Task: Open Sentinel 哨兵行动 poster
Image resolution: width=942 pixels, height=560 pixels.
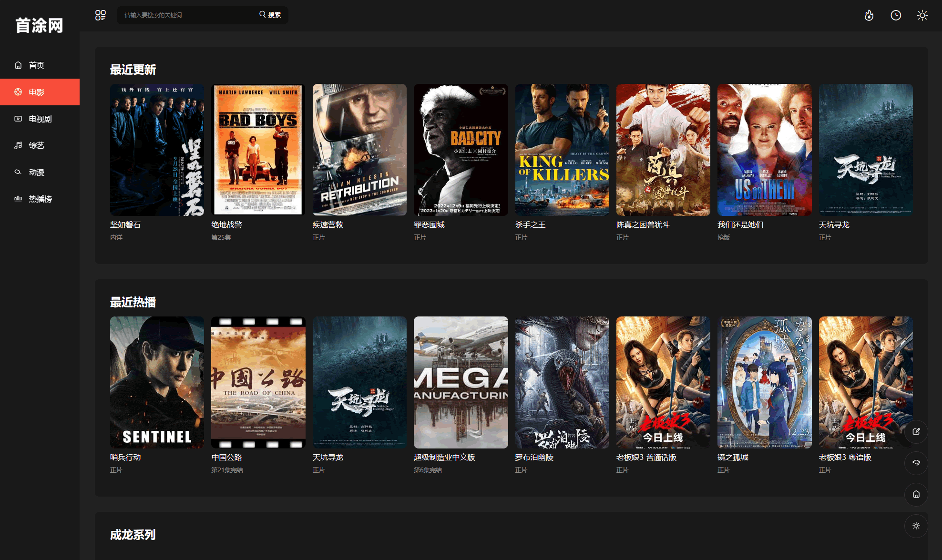Action: [x=157, y=382]
